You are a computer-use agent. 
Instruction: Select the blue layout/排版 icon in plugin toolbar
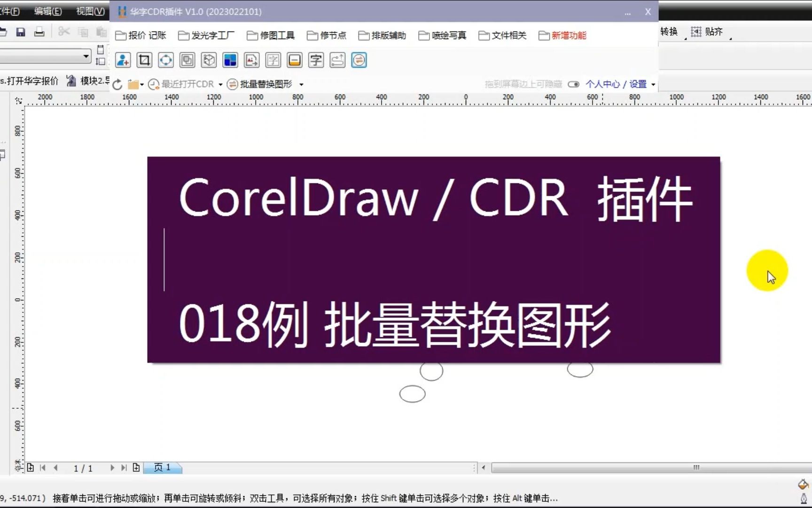pos(230,60)
